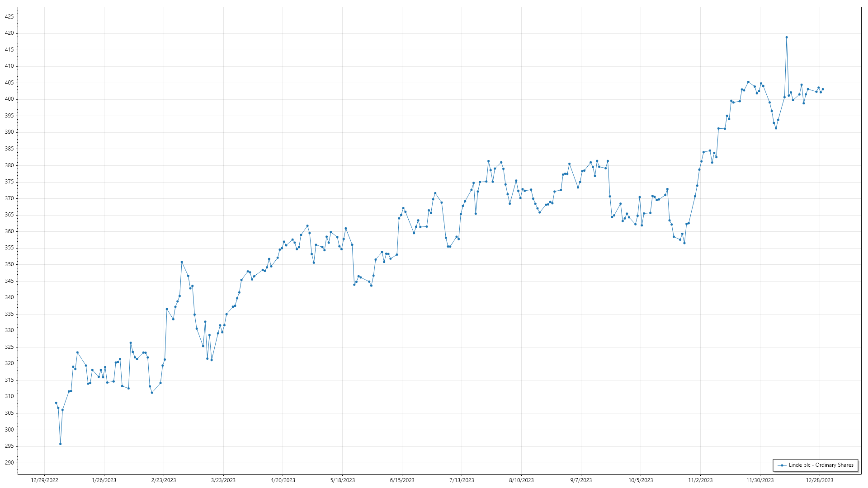Click the 9/7/2023 x-axis date label
Screen dimensions: 868x488
coord(581,480)
